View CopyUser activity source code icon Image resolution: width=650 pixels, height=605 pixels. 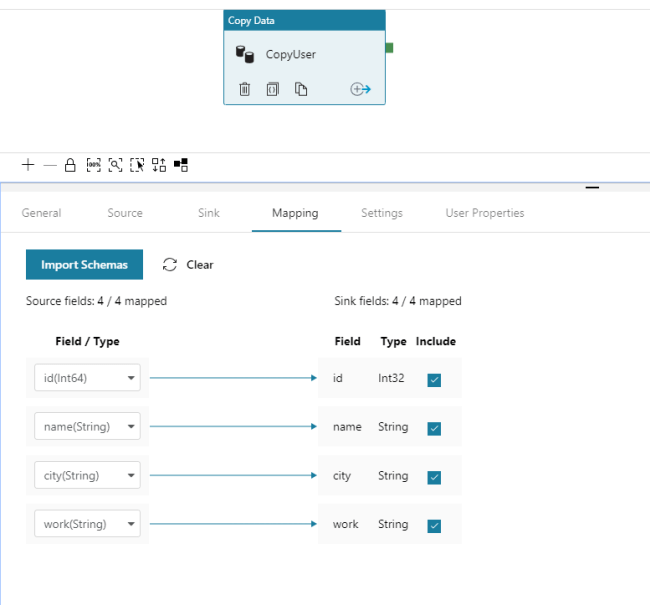click(272, 89)
